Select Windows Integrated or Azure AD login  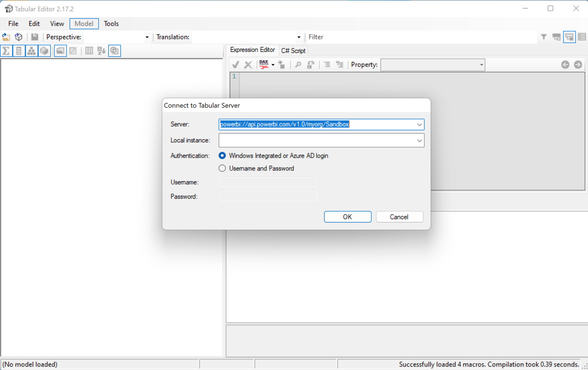(x=222, y=156)
